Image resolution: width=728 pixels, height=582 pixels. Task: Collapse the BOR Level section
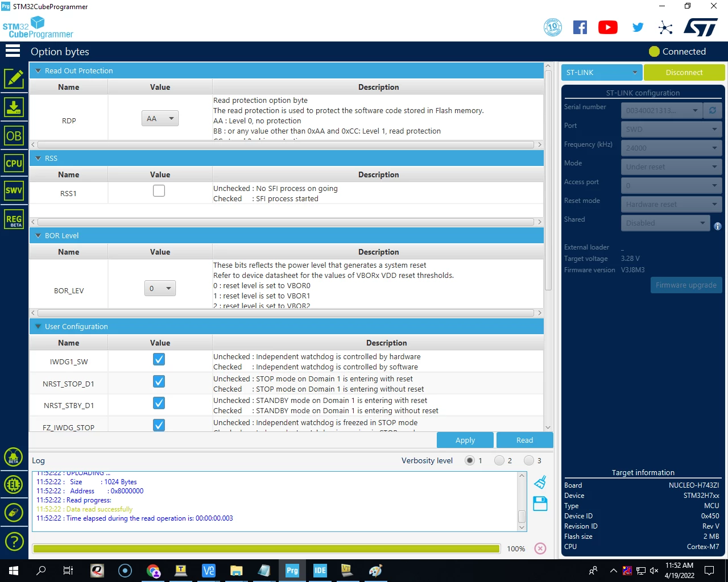point(39,236)
